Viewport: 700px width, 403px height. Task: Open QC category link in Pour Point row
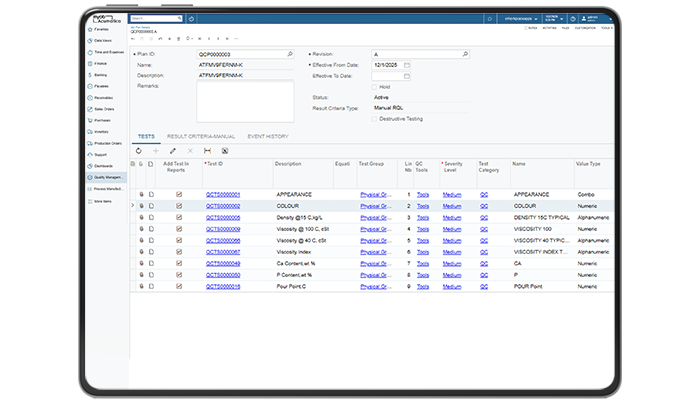[484, 287]
